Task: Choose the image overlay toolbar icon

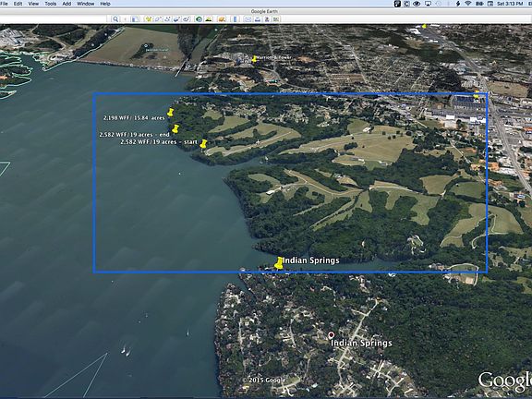Action: (176, 19)
